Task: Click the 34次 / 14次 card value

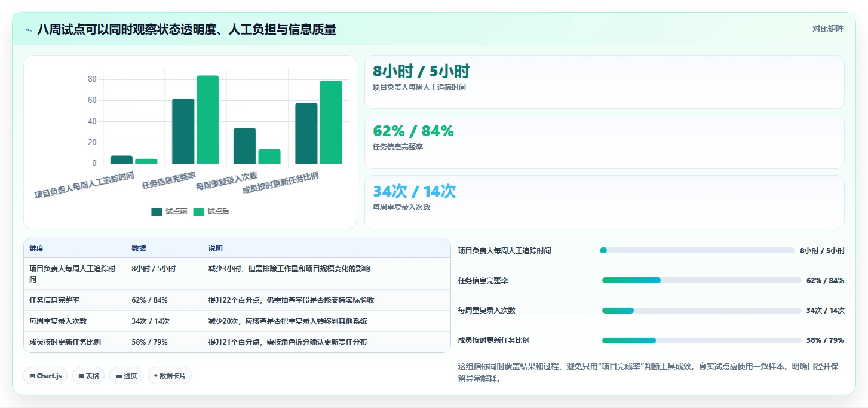Action: coord(415,191)
